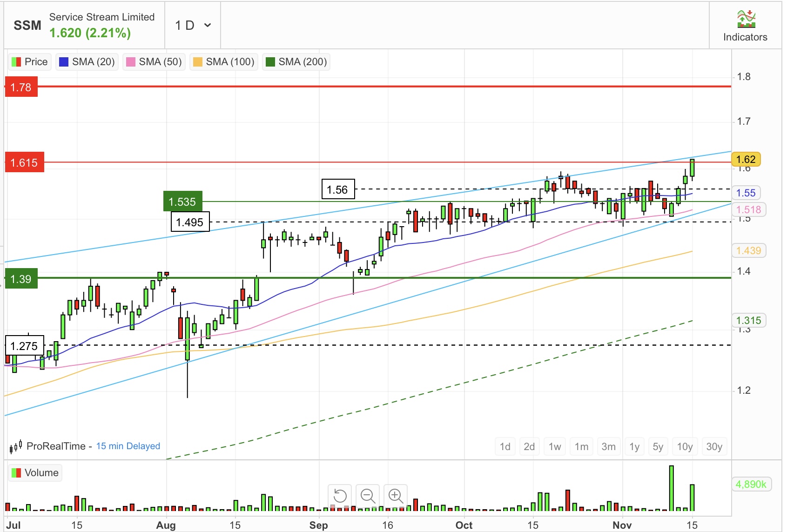
Task: Select the 1y range button
Action: tap(634, 447)
